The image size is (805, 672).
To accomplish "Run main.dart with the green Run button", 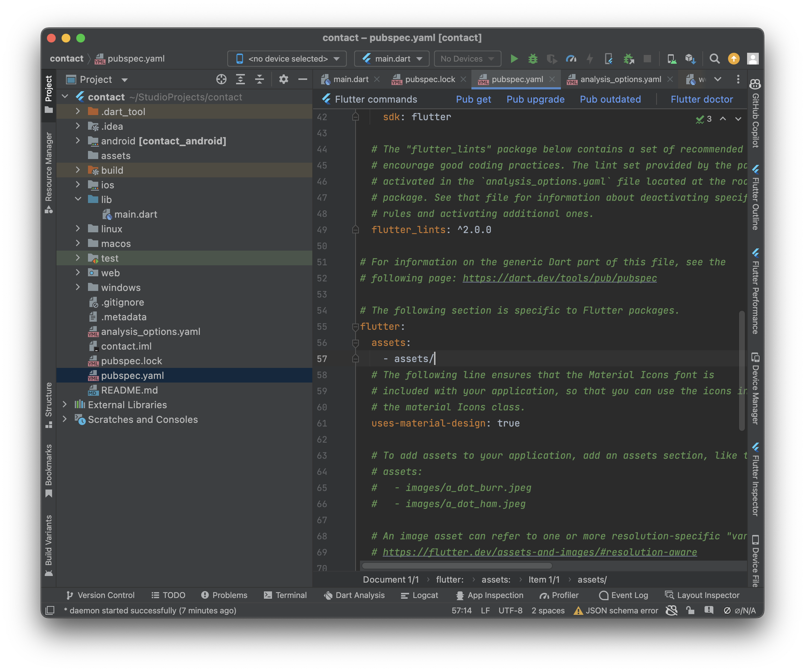I will click(514, 59).
